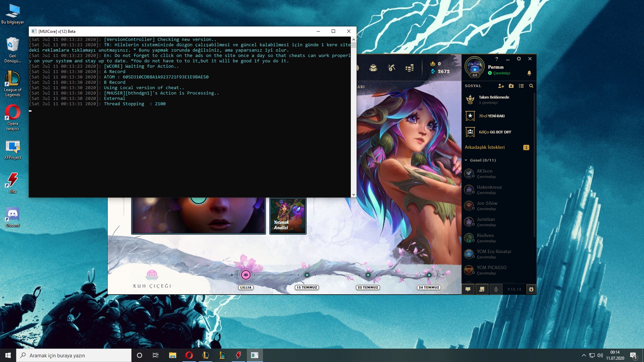Open volume control in system tray

(600, 355)
